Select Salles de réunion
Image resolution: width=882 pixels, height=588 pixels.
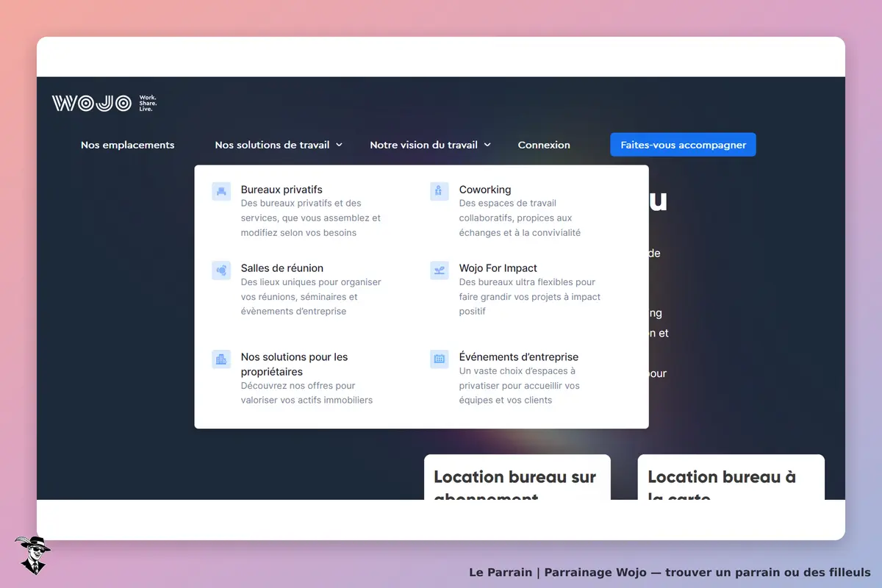coord(282,268)
